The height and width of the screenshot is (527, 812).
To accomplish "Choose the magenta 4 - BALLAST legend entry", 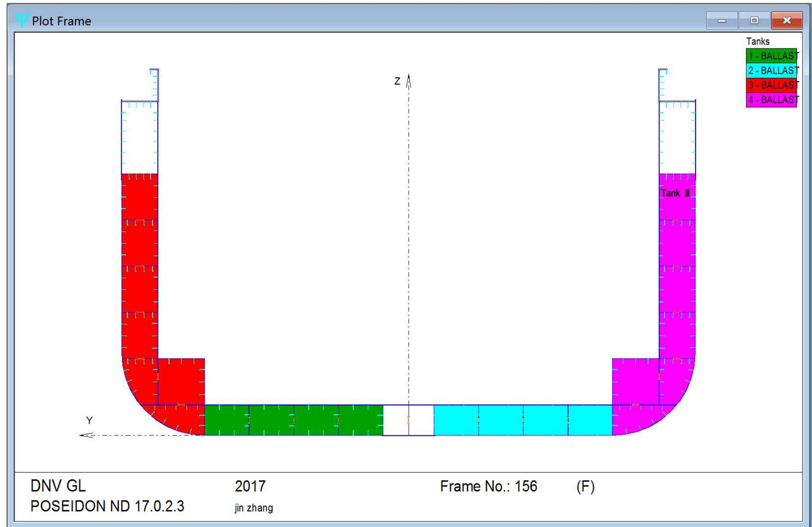I will pos(771,100).
